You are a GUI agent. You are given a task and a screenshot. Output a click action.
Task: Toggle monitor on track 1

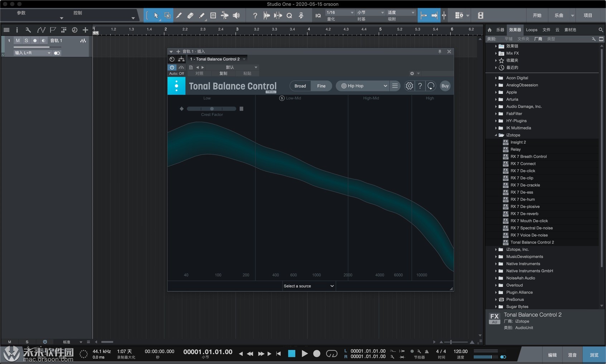(x=43, y=40)
